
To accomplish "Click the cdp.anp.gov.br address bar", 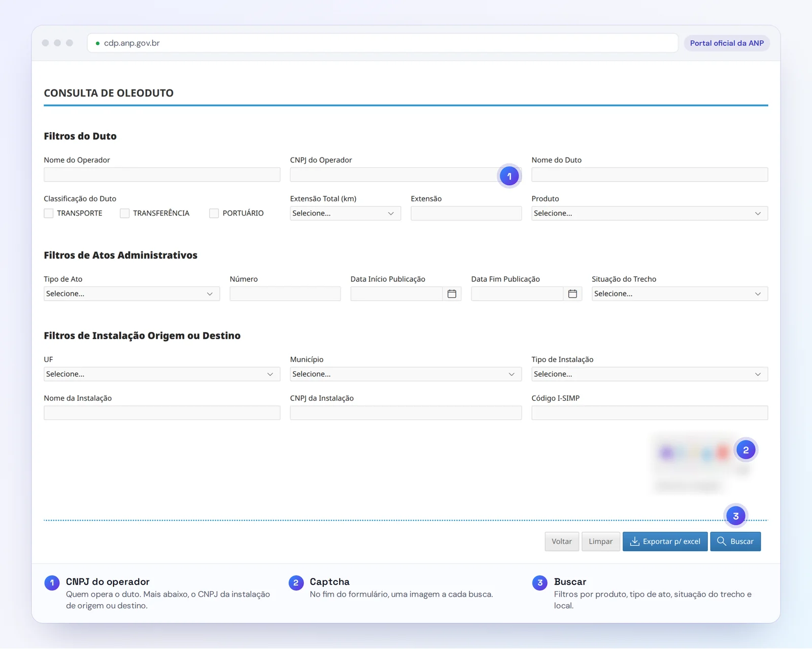I will click(x=383, y=43).
